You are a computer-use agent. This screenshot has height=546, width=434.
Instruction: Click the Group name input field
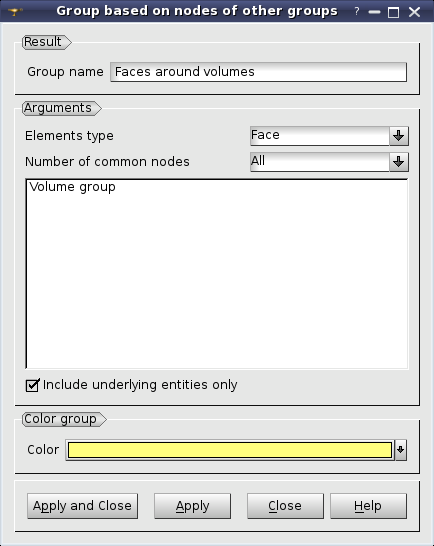(x=258, y=72)
